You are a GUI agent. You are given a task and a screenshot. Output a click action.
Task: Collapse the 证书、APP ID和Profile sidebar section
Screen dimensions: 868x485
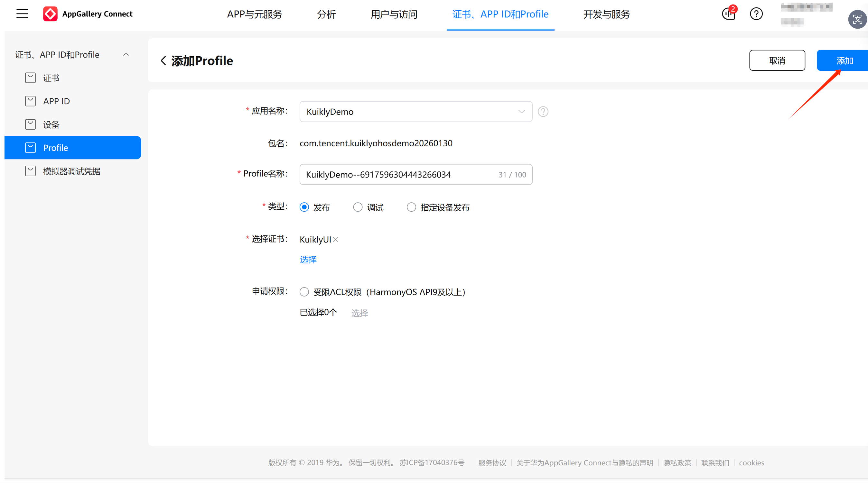[126, 55]
